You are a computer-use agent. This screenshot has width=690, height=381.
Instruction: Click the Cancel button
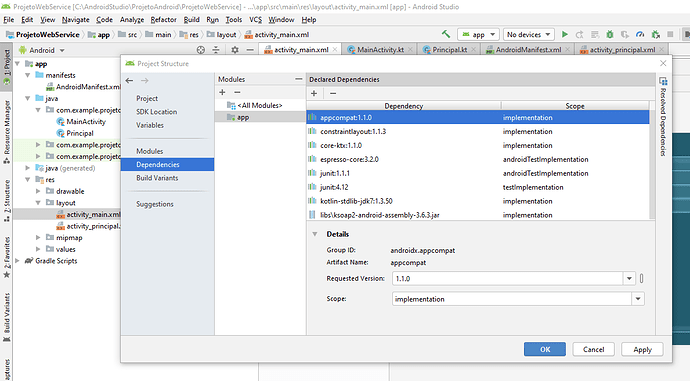(x=593, y=349)
